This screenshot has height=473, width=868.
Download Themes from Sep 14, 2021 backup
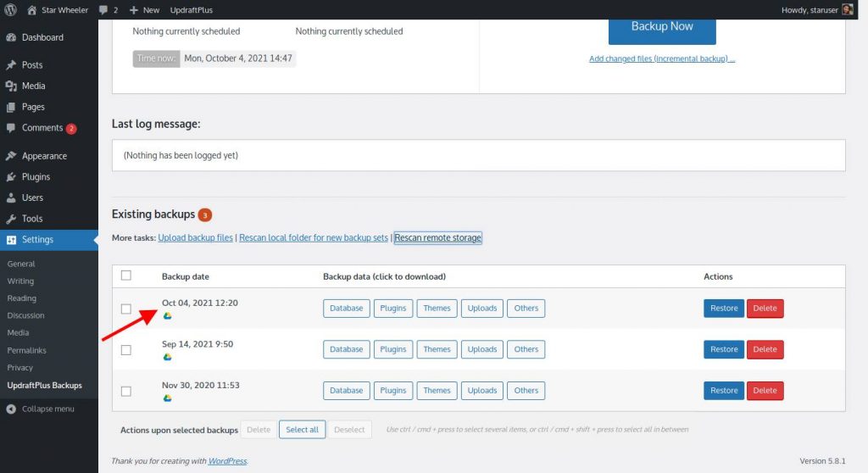437,349
